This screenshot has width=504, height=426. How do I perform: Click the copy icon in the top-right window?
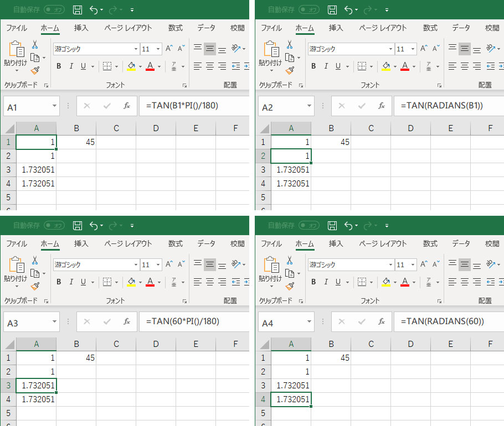[x=290, y=58]
